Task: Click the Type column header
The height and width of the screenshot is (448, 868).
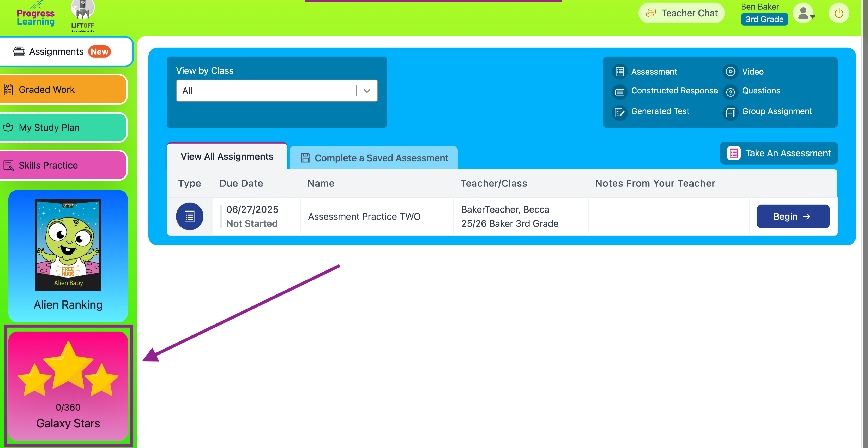Action: 189,184
